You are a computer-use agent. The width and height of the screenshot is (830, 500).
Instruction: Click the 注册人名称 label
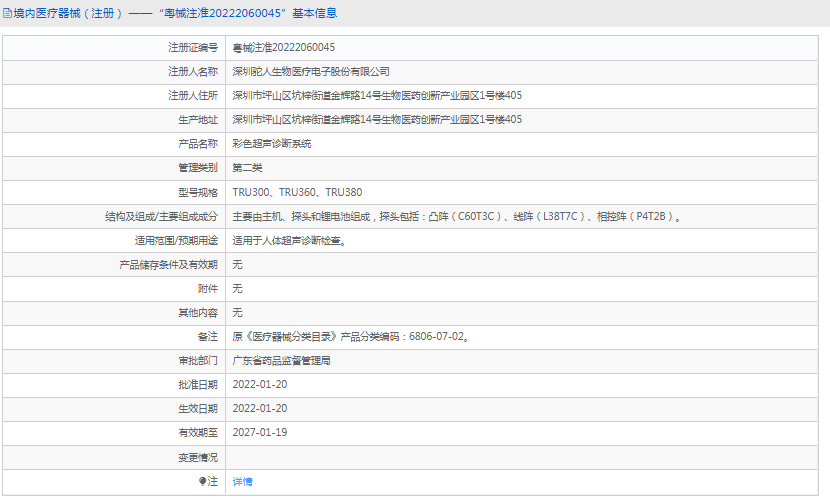[193, 71]
